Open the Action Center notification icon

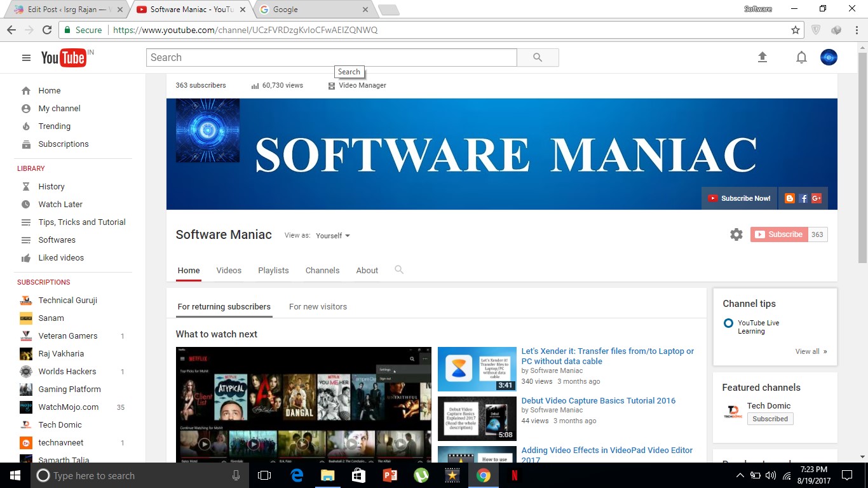point(847,475)
